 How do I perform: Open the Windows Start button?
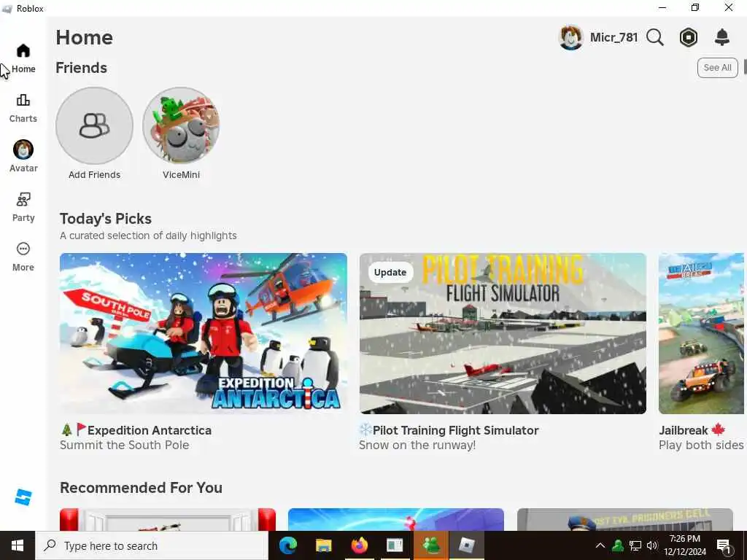point(18,545)
